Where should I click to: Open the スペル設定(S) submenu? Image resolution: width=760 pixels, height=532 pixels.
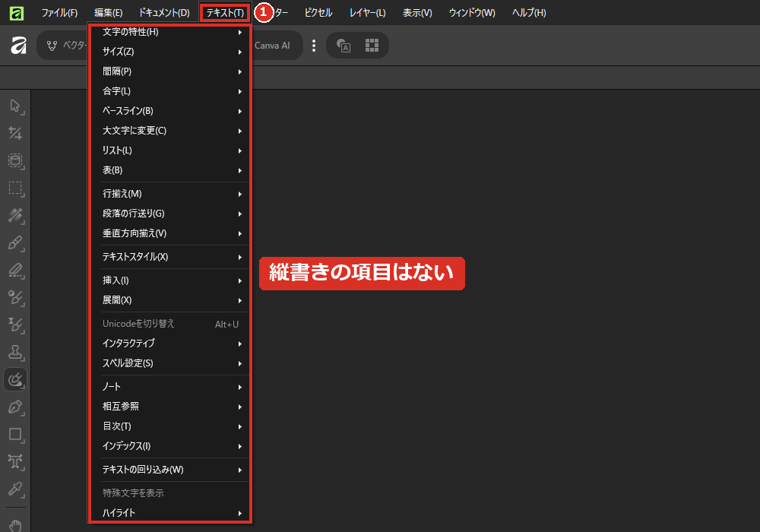(170, 363)
